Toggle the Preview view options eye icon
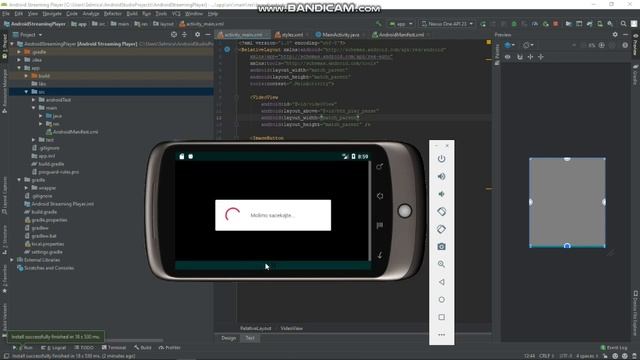 click(507, 57)
